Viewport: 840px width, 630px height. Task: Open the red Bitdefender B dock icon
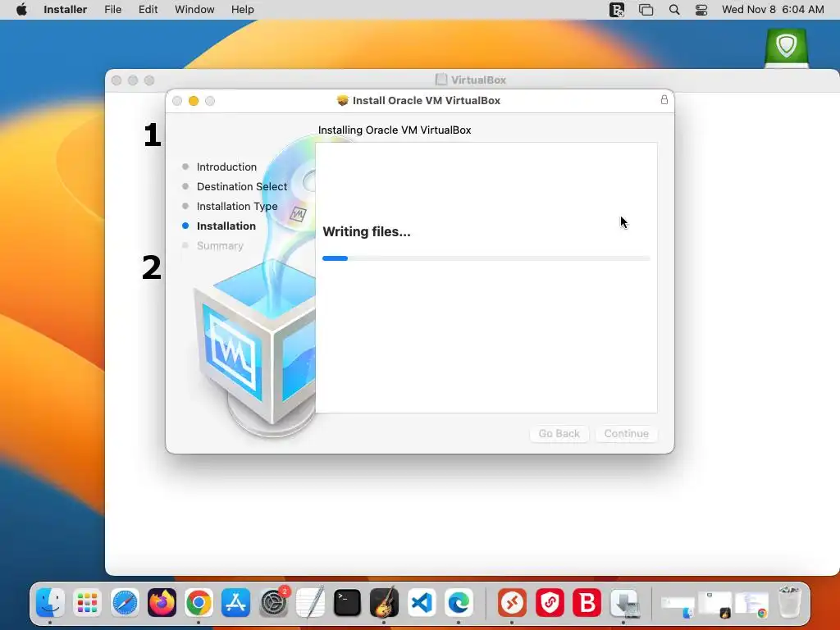coord(587,603)
